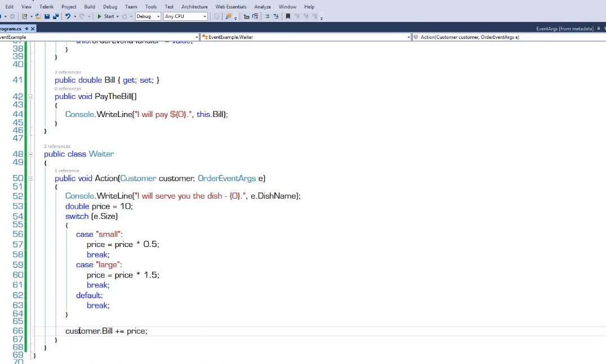606x364 pixels.
Task: Collapse the Action method at line 50
Action: click(x=30, y=178)
